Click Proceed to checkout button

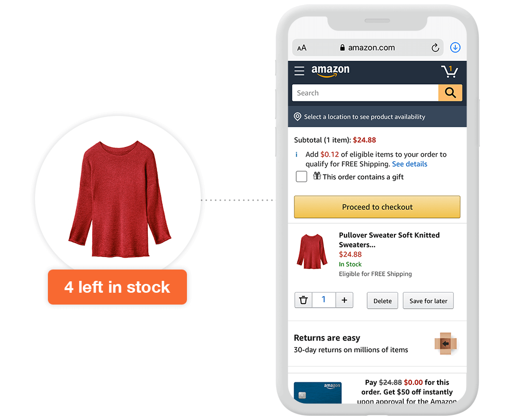[377, 207]
